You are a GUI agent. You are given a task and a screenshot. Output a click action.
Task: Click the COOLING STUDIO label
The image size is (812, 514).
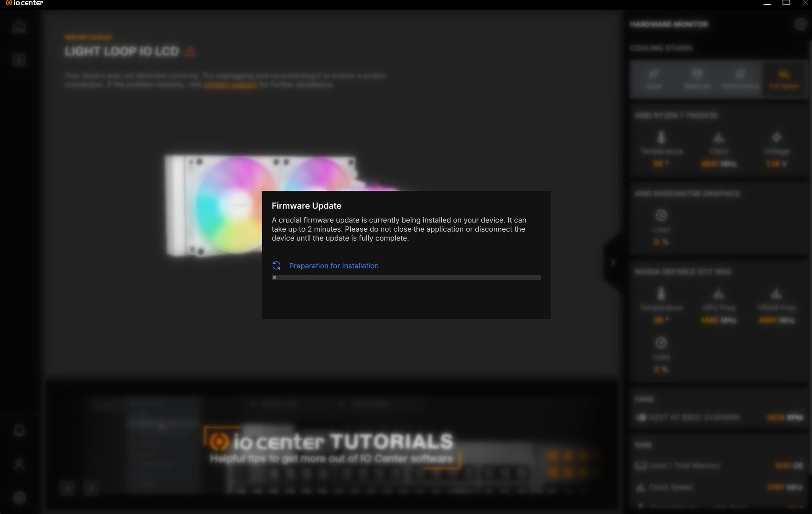pos(661,48)
